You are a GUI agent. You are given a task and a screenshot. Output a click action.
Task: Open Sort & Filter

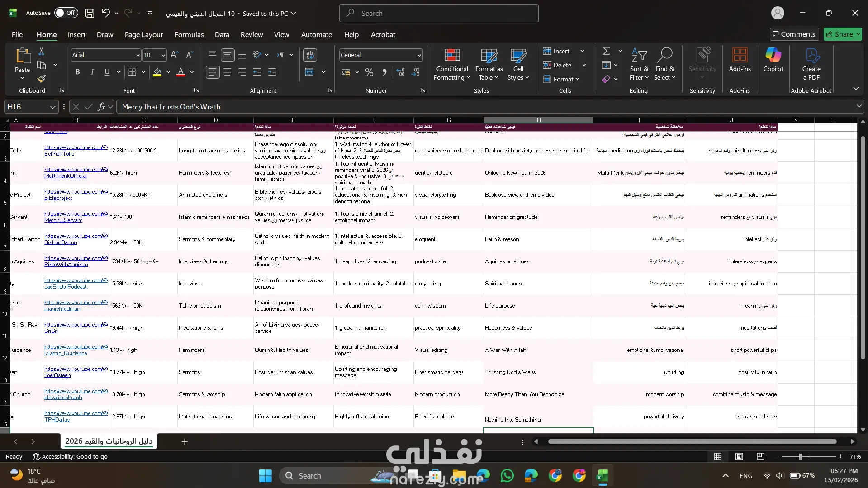[639, 65]
